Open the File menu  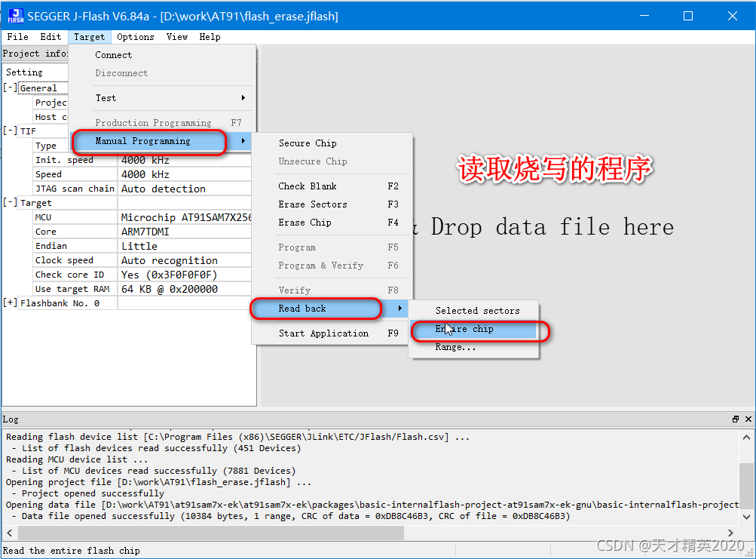17,37
